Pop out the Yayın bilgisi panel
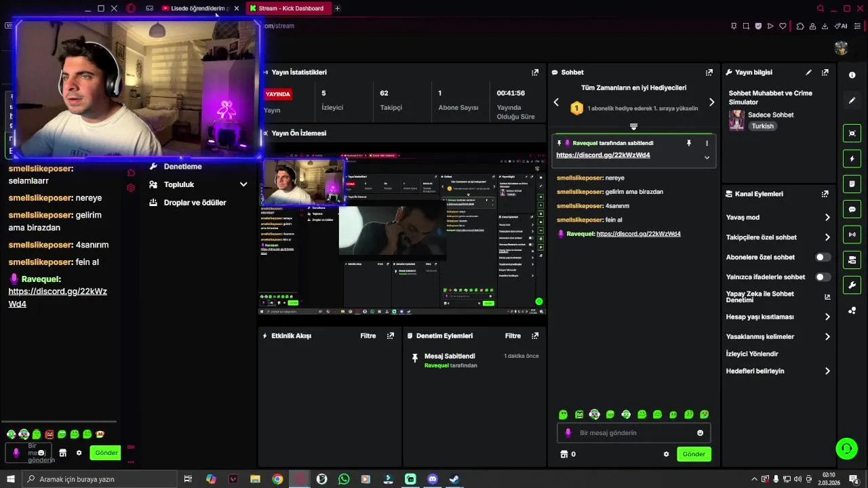 coord(825,72)
